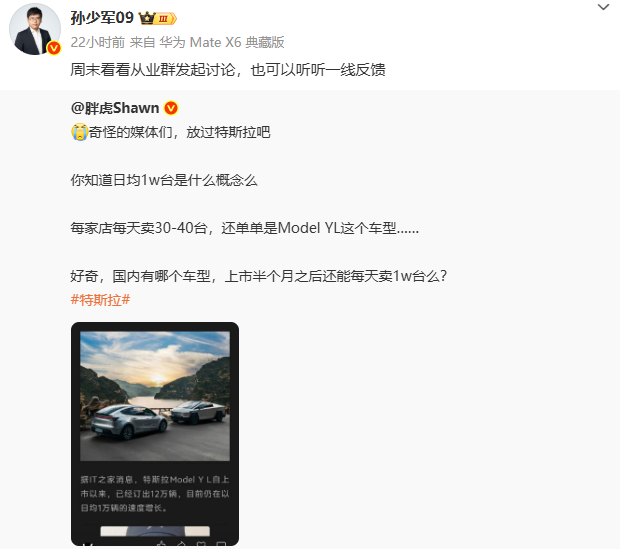The width and height of the screenshot is (620, 549).
Task: Click the line mentioning Model YL 这个车型
Action: click(244, 228)
